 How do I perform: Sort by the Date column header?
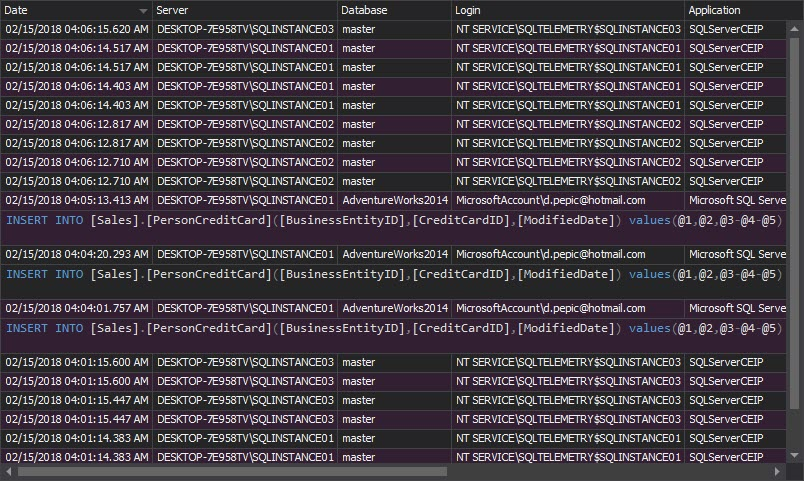76,10
